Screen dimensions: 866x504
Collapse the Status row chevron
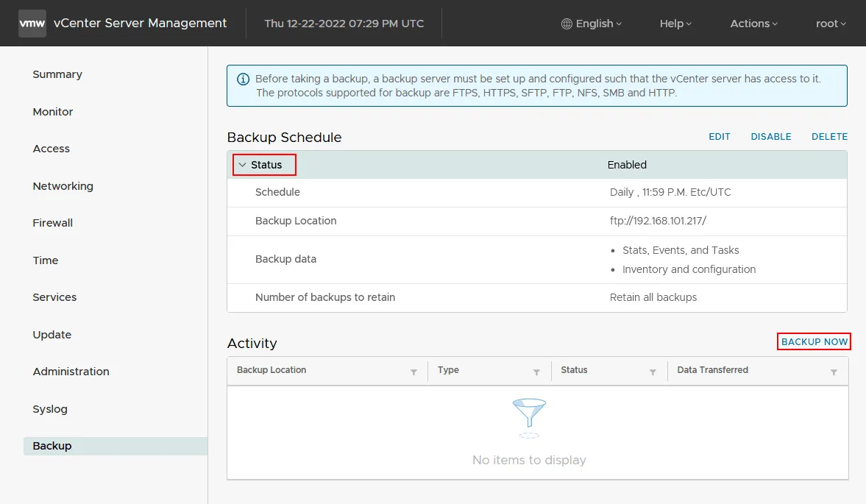pos(243,165)
